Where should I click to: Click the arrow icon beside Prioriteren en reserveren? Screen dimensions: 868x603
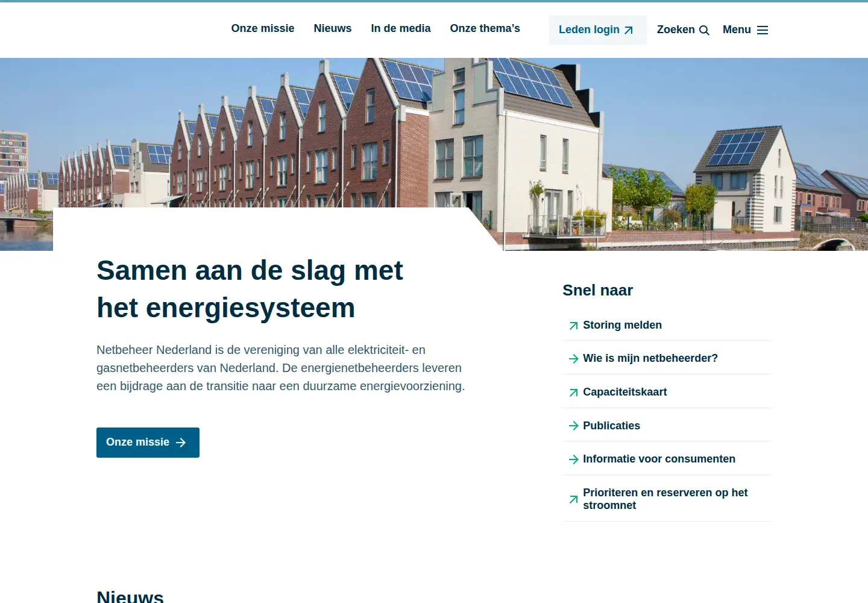coord(573,499)
